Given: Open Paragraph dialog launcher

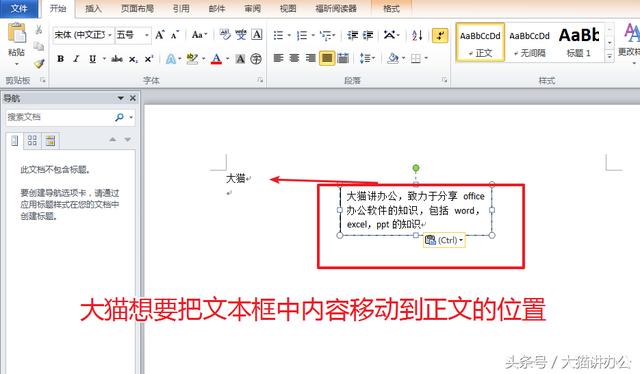Looking at the screenshot, I should point(444,80).
